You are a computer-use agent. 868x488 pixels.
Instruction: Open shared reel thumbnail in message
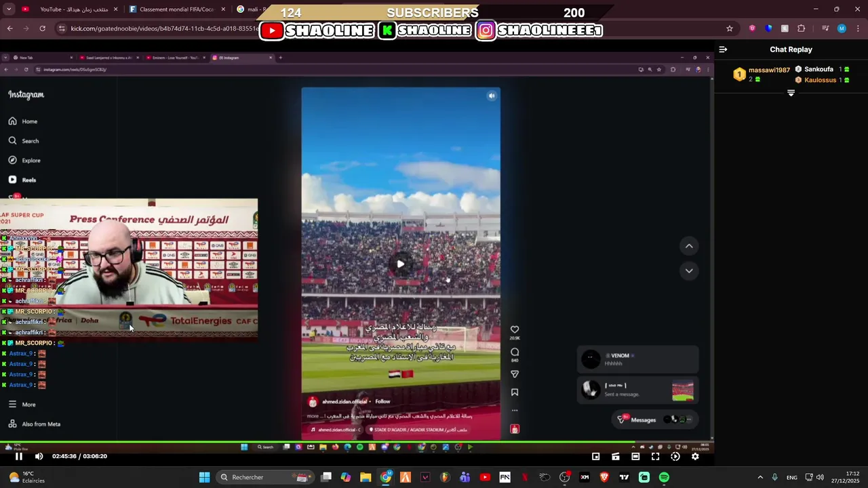click(x=683, y=391)
